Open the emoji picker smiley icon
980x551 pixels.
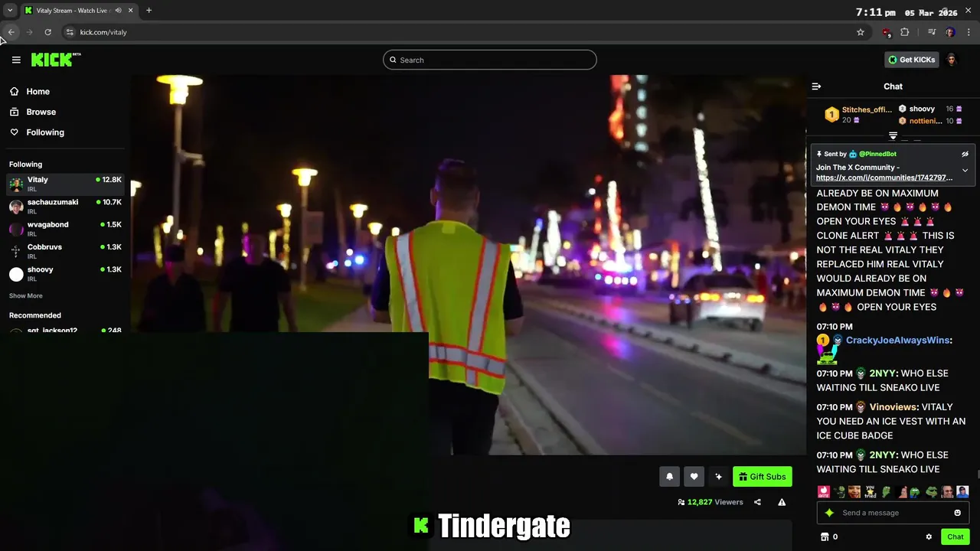pyautogui.click(x=957, y=513)
